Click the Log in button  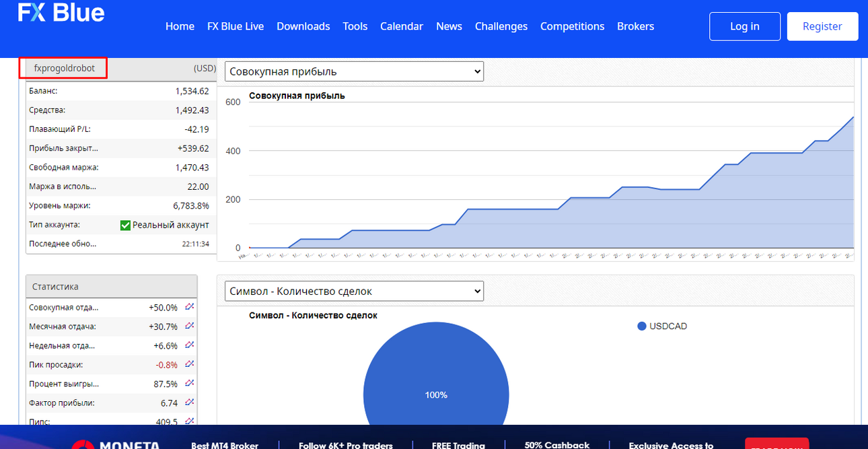745,26
